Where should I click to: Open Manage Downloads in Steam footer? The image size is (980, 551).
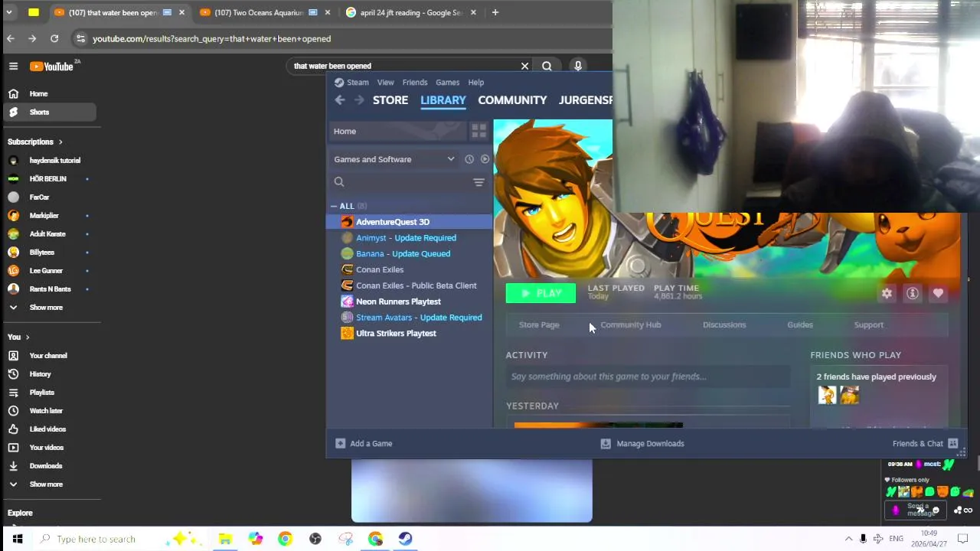coord(642,443)
